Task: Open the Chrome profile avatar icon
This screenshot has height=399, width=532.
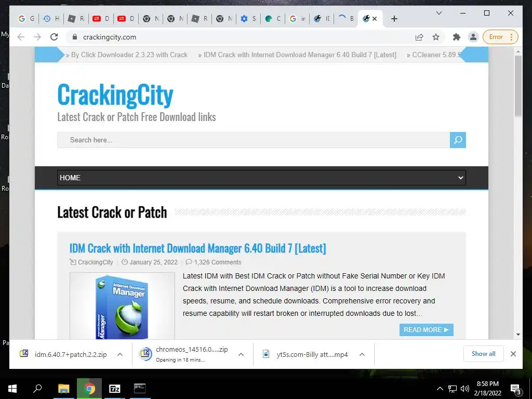Action: 473,37
